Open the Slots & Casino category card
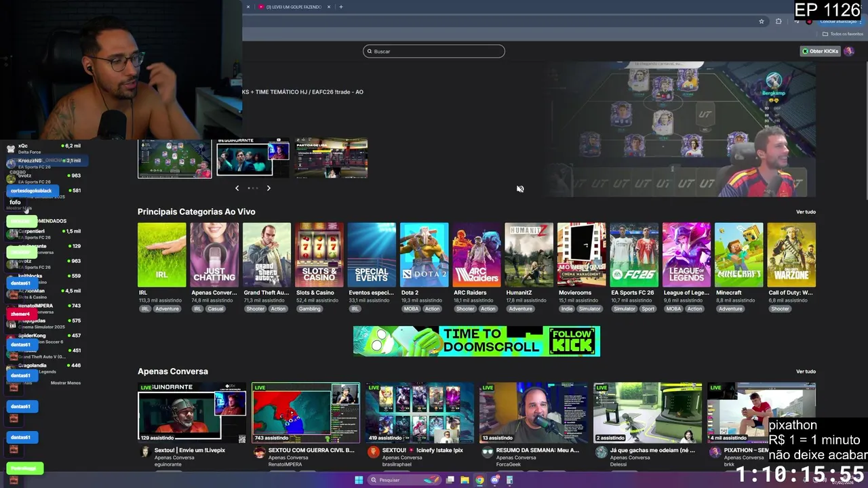Screen dimensions: 868x488 click(x=319, y=255)
